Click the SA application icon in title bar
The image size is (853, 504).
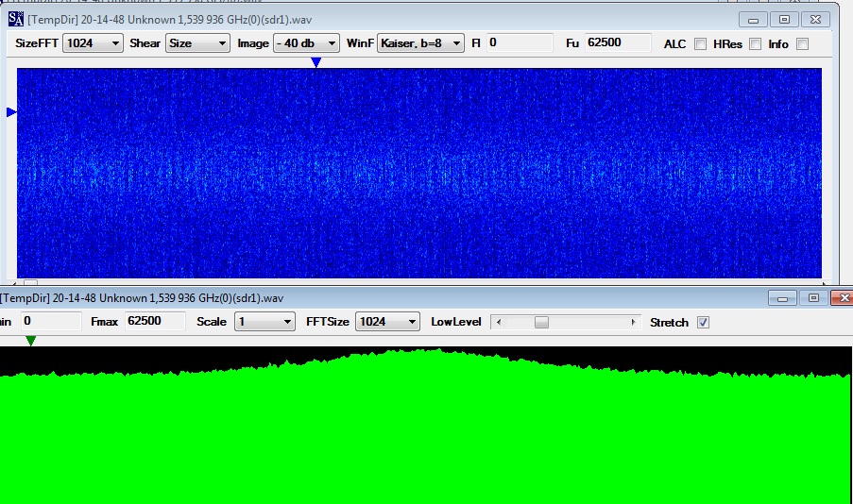point(16,19)
